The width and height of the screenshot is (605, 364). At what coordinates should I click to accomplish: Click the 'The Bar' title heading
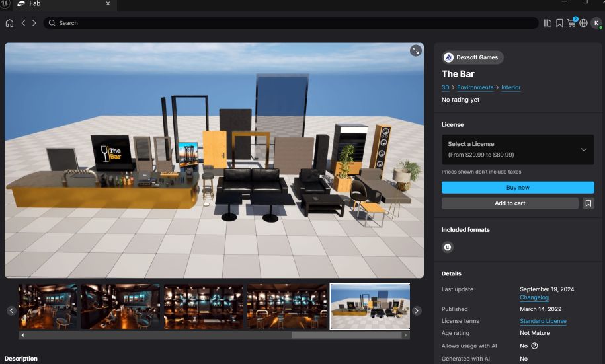(458, 74)
